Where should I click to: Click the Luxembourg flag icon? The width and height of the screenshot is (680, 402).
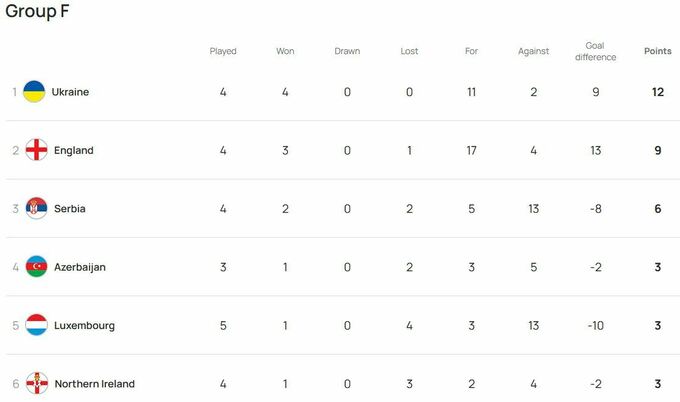click(x=36, y=325)
